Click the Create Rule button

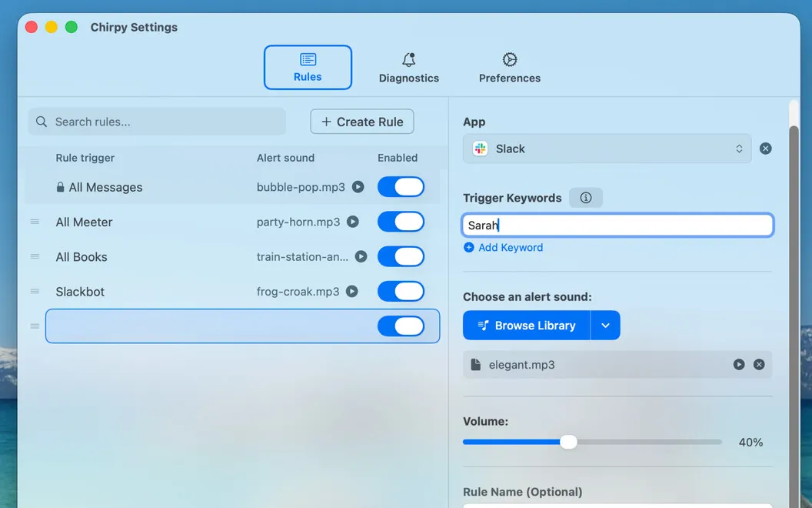pyautogui.click(x=362, y=122)
